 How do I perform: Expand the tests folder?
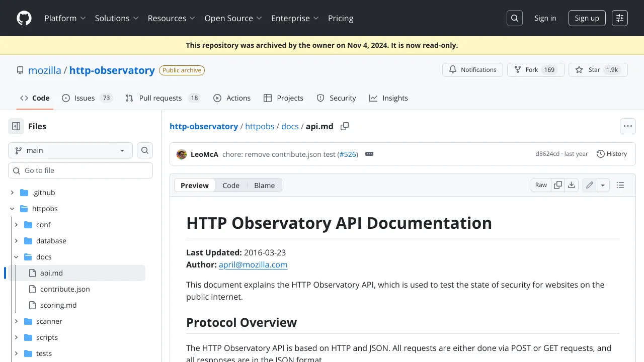pyautogui.click(x=16, y=353)
